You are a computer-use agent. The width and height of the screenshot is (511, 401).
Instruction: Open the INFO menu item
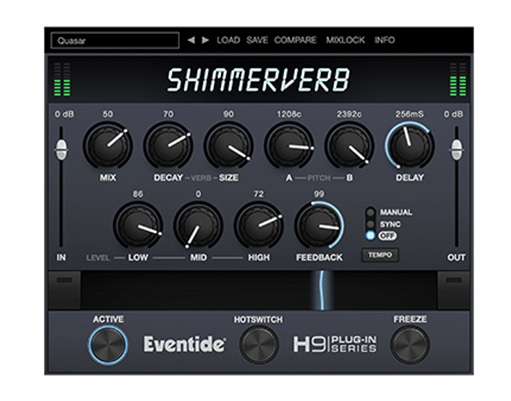coord(385,40)
